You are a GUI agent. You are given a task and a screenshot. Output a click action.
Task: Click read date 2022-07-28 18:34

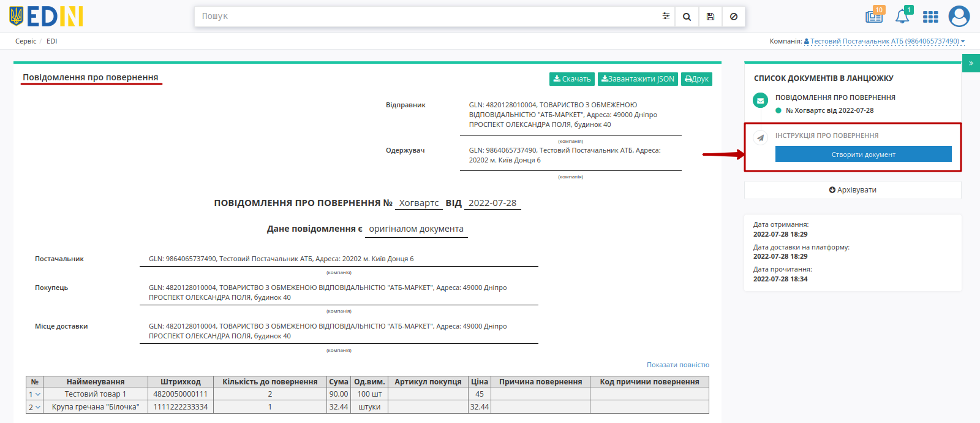pos(780,279)
